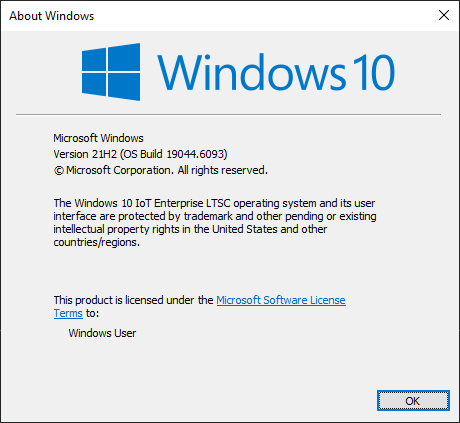Click the Windows 10 IoT Enterprise LTSC text
The image size is (460, 423).
click(x=152, y=203)
